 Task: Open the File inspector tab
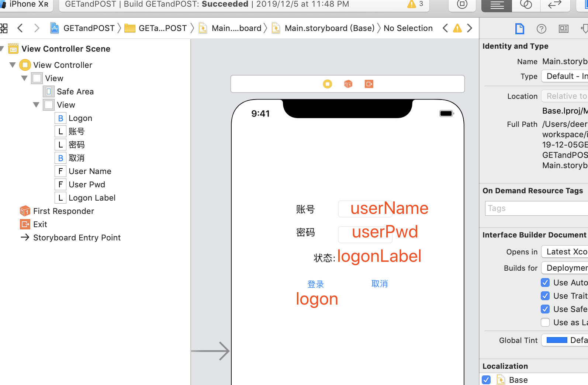pos(519,29)
